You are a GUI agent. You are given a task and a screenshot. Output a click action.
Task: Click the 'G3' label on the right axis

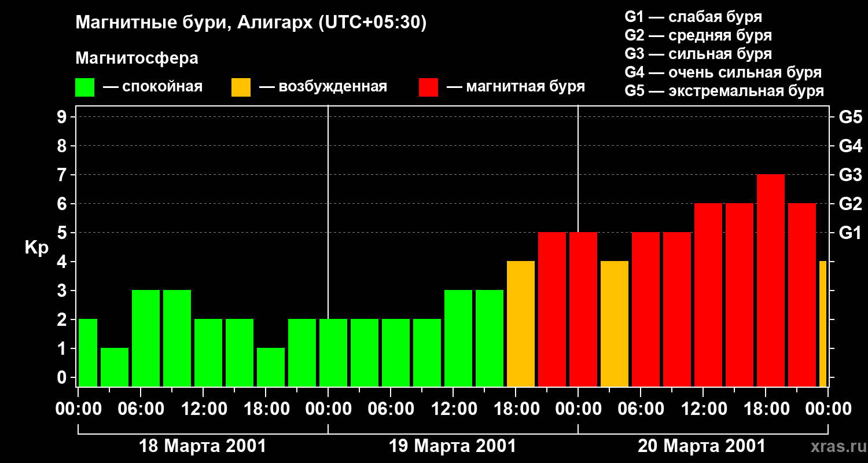point(850,175)
